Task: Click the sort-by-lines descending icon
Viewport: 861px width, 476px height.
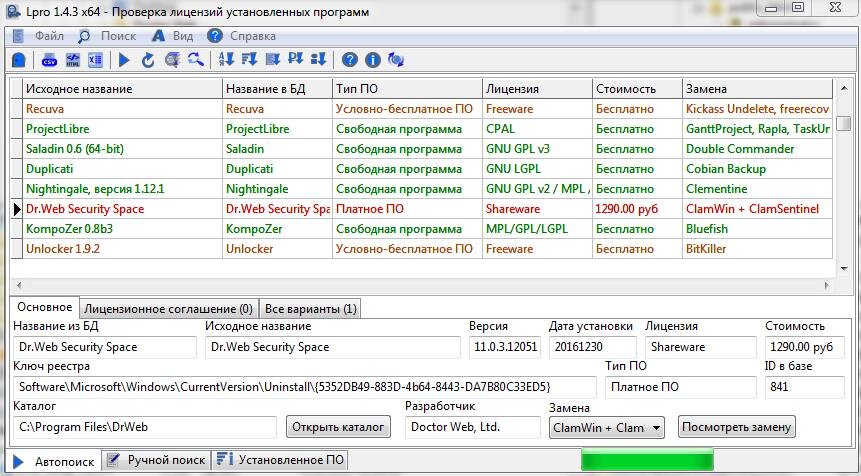Action: click(x=249, y=59)
